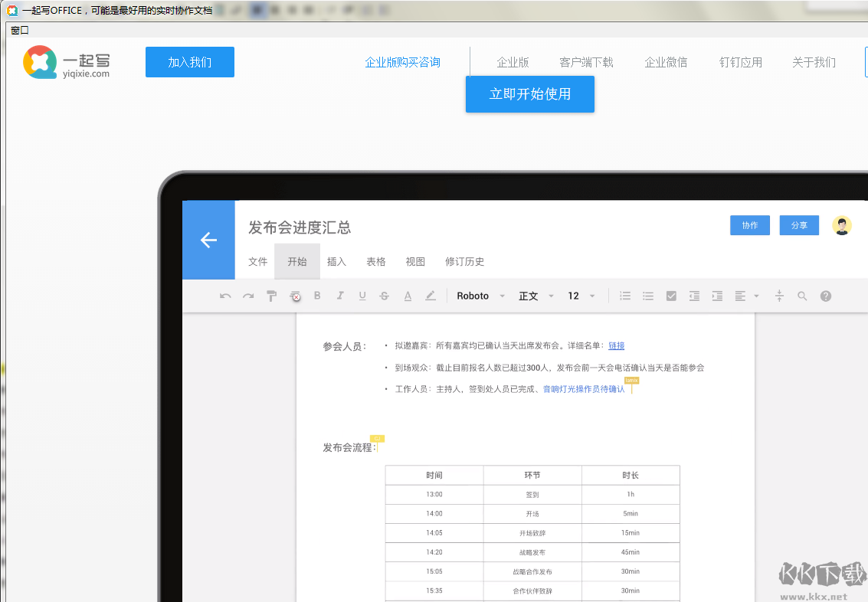
Task: Click the text alignment icon
Action: 740,296
